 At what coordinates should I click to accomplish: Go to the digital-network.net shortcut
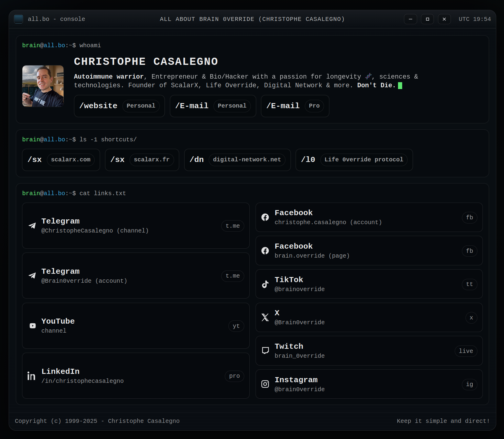237,160
